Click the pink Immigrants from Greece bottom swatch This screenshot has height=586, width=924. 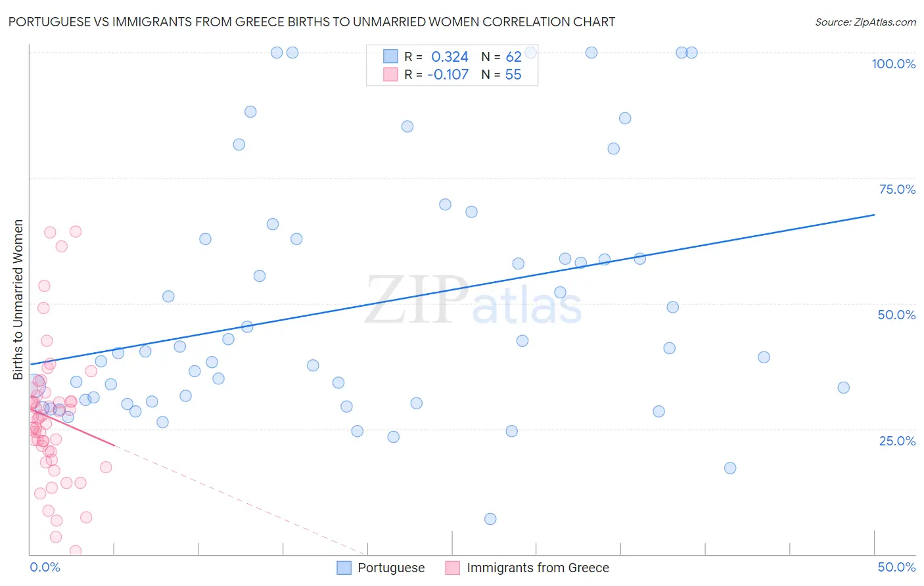(x=452, y=568)
